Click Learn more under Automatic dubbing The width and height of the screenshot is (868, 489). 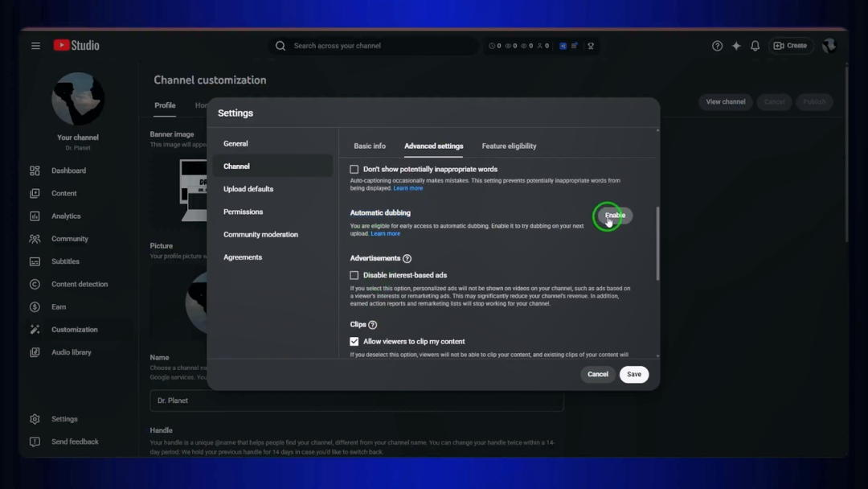(385, 234)
